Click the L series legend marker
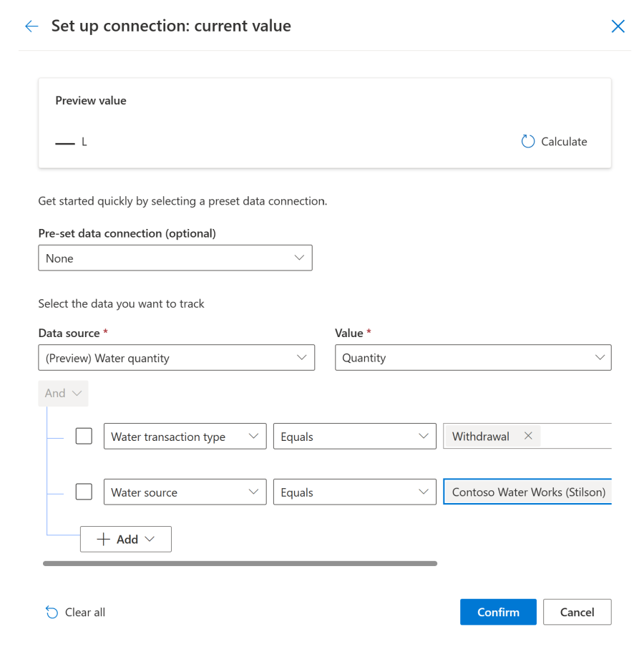This screenshot has width=644, height=652. pos(65,142)
